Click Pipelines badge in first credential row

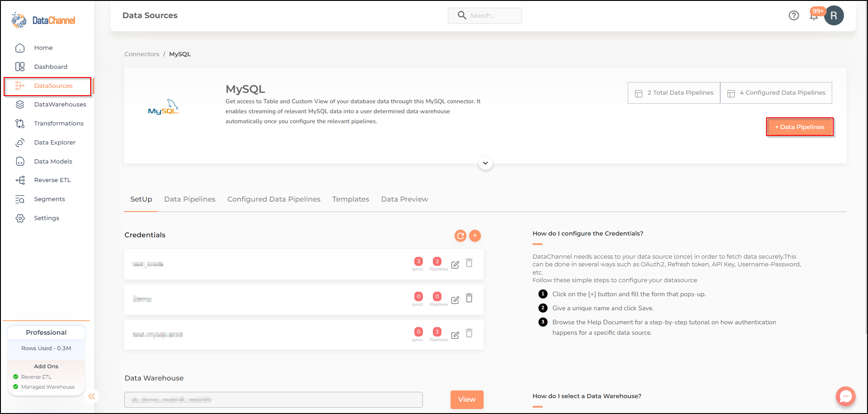437,261
